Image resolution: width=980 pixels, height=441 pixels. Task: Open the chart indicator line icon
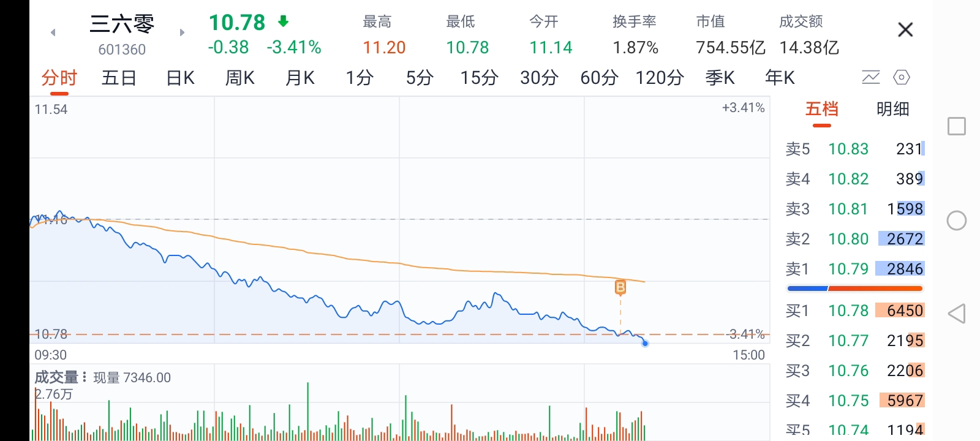click(870, 78)
